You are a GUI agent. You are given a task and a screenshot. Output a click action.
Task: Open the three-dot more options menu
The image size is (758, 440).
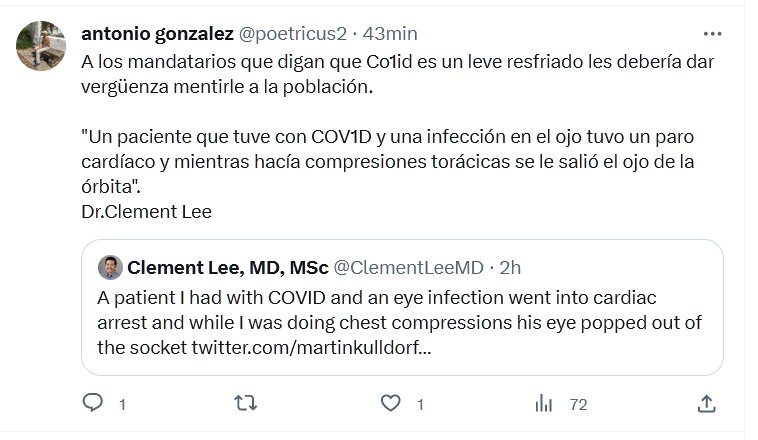point(711,32)
